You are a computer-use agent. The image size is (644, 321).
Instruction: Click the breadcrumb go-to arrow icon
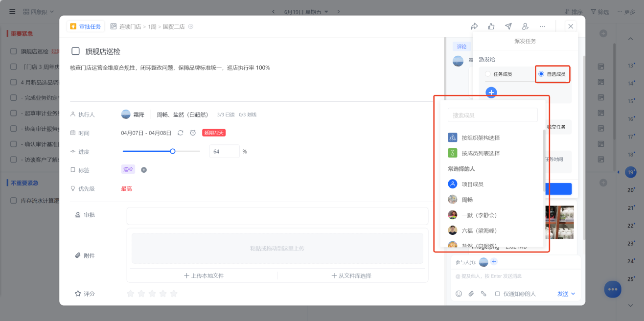click(x=191, y=26)
